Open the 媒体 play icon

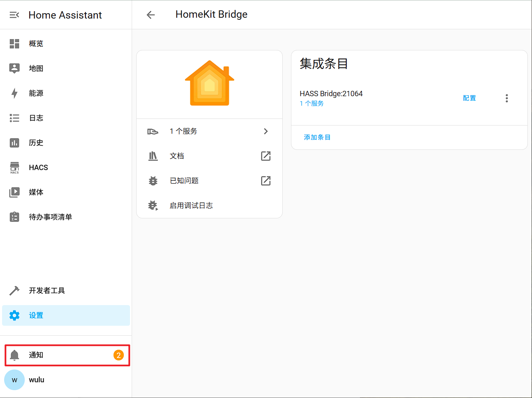pos(14,192)
